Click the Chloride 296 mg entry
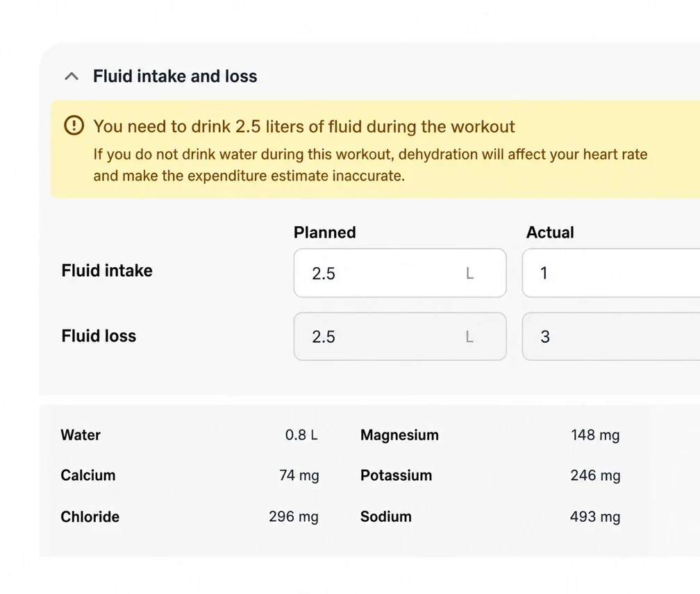 (x=190, y=516)
